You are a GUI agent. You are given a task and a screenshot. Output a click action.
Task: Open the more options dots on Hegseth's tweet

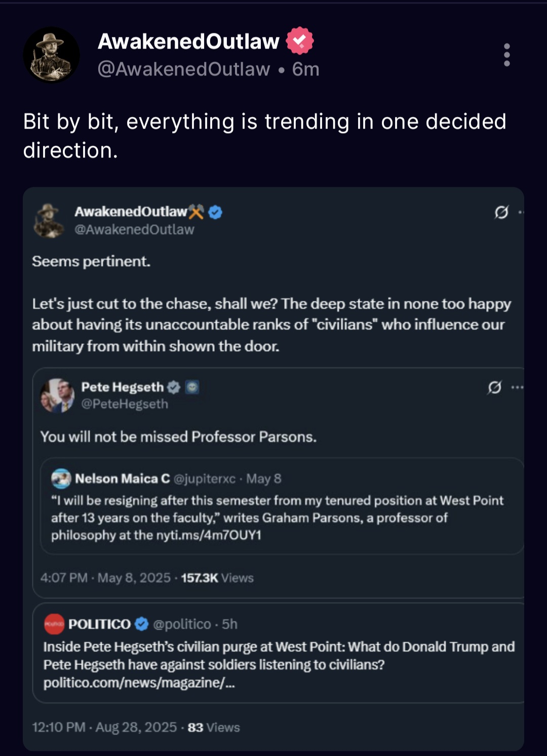click(517, 388)
